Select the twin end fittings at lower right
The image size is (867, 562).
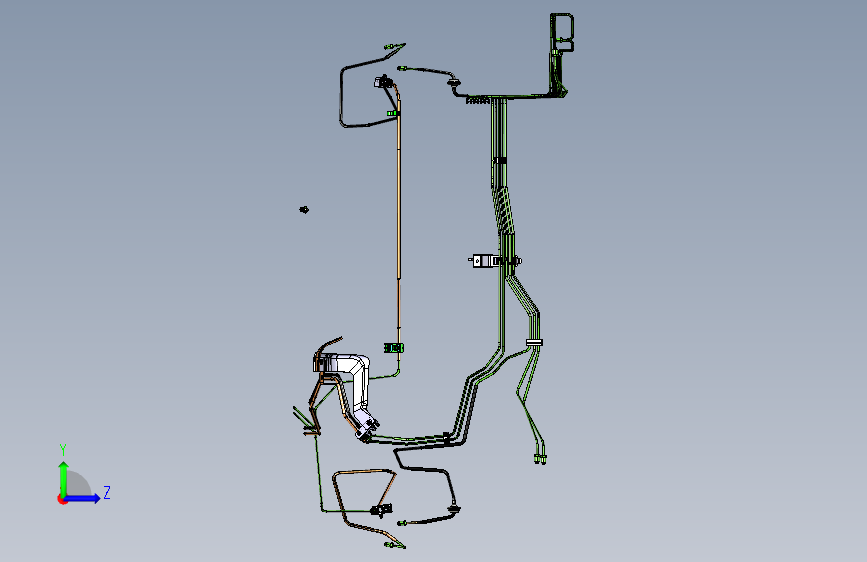[x=540, y=457]
